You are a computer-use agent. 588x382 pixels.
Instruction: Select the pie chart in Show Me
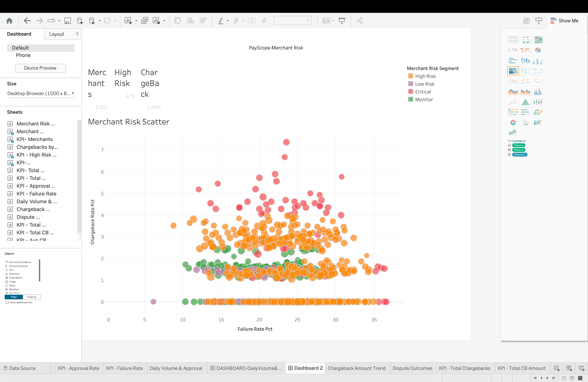(538, 51)
